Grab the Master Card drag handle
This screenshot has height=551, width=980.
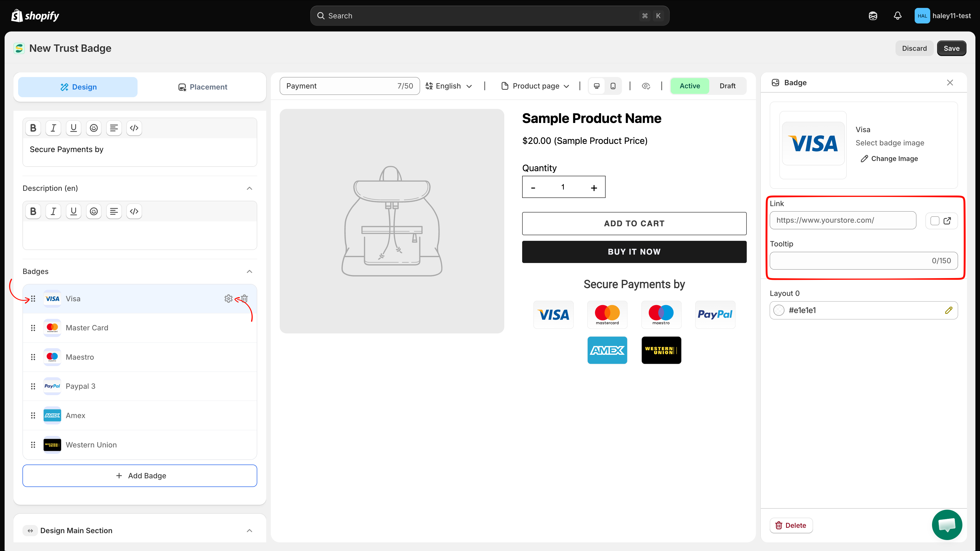[x=33, y=328]
